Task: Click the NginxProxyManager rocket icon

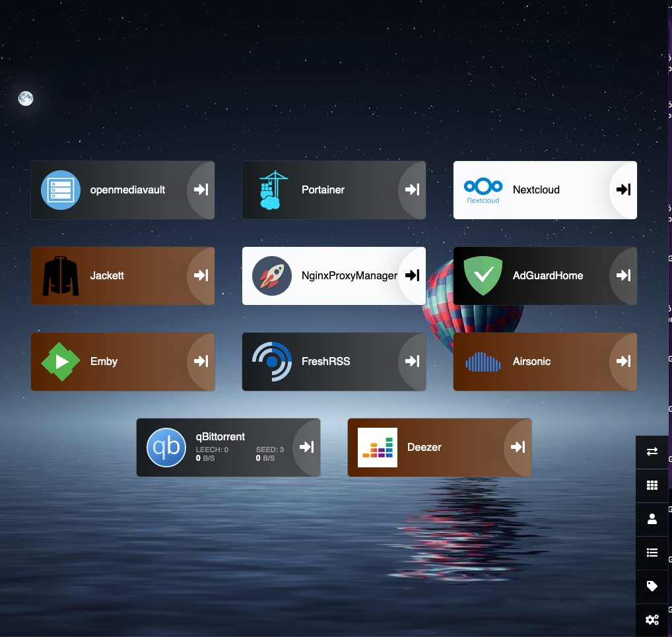Action: [272, 276]
